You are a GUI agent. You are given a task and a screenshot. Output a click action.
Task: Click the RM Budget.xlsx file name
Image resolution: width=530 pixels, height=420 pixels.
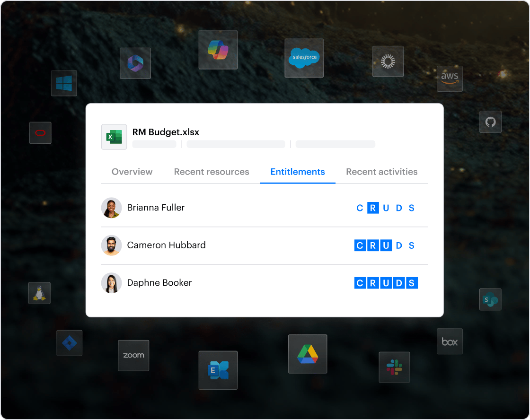[166, 132]
